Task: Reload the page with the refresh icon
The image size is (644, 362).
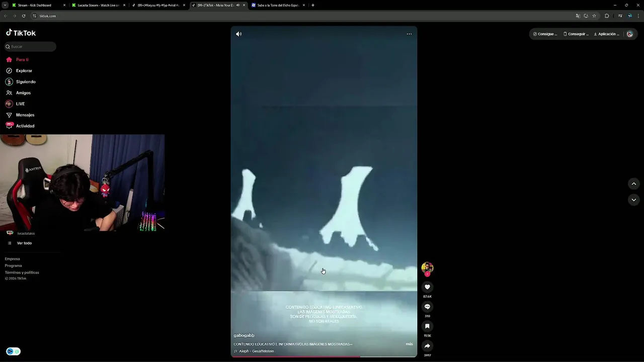Action: [24, 16]
